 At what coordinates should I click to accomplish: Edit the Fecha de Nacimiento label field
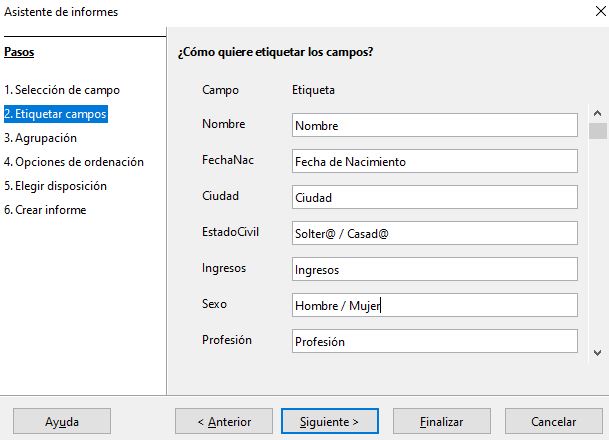[435, 161]
